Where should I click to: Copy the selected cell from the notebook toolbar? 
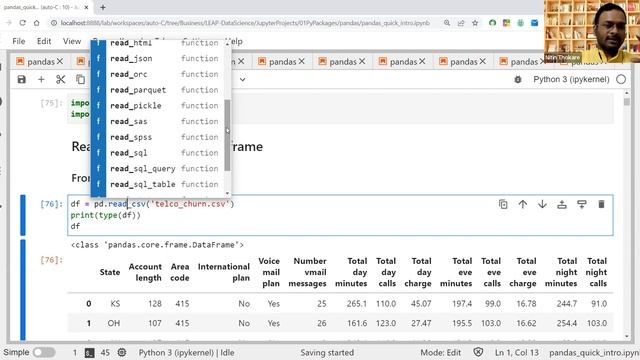80,80
